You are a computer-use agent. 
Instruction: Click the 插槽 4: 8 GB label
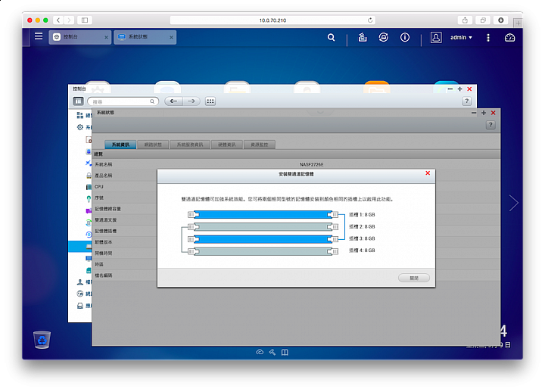[x=362, y=250]
